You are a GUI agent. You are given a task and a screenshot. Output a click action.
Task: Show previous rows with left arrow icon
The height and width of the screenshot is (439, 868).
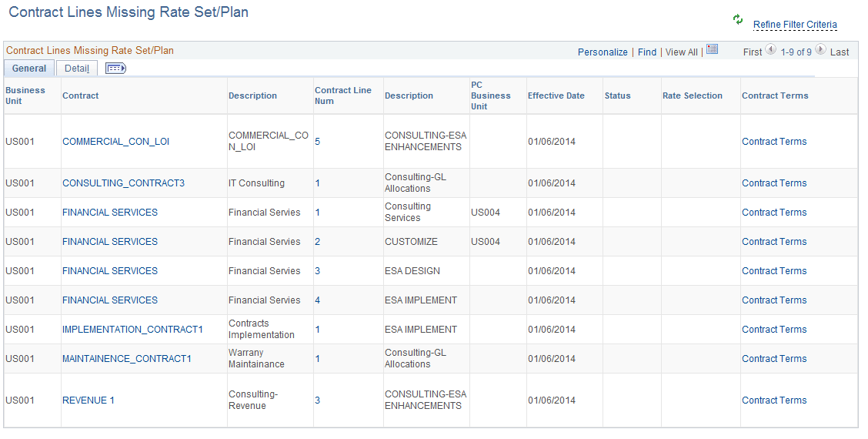[x=770, y=49]
